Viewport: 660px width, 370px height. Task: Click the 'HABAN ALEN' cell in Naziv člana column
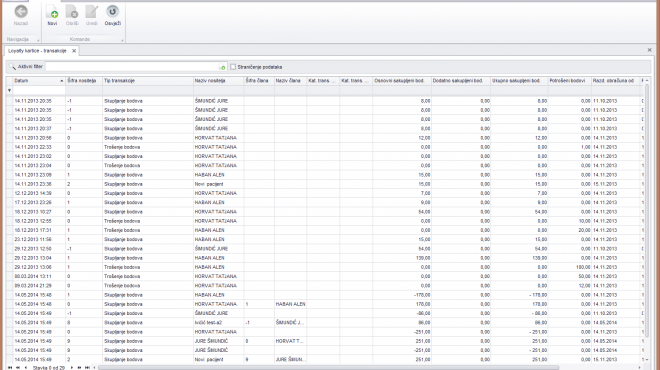click(290, 304)
